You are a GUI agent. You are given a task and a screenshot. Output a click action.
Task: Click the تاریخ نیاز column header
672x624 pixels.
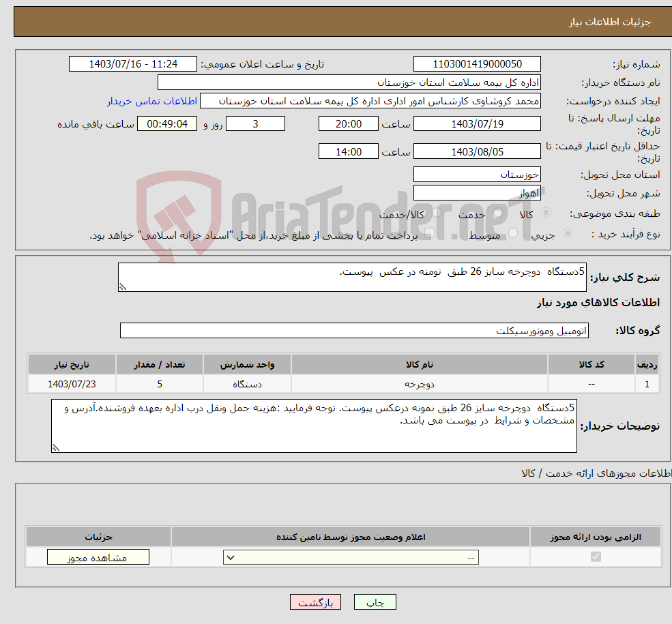click(72, 364)
